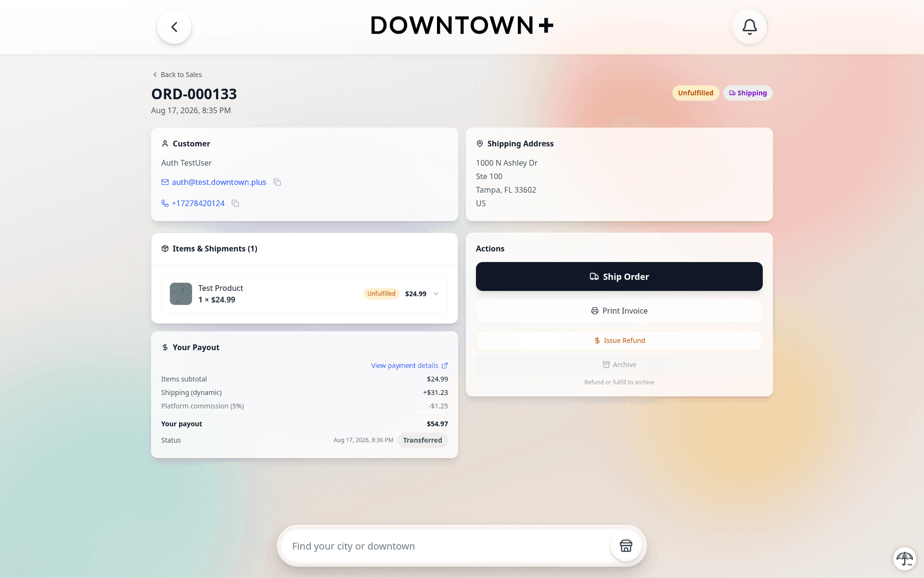Click the Shipping (dynamic) label
924x578 pixels.
pyautogui.click(x=192, y=393)
